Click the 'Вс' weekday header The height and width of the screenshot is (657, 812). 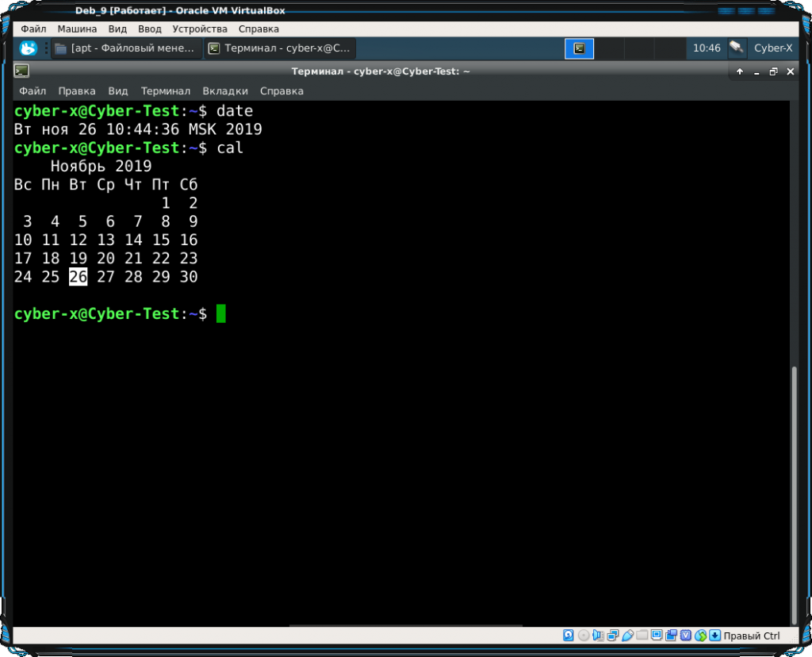(x=23, y=184)
